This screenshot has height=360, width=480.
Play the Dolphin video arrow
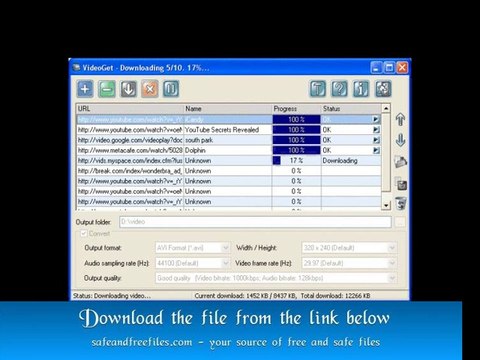376,150
